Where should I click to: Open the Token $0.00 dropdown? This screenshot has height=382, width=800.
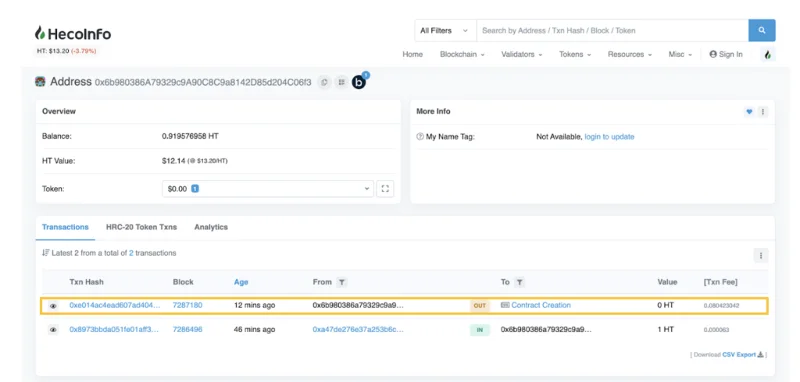[268, 189]
